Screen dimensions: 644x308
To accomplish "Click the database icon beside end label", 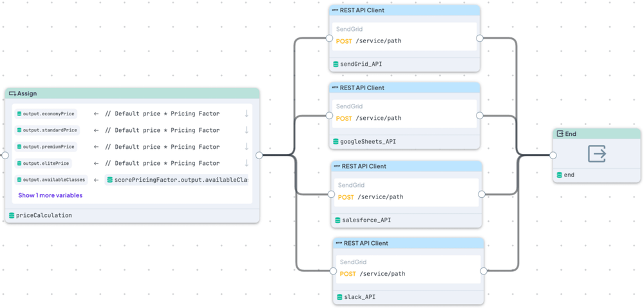I will point(560,175).
